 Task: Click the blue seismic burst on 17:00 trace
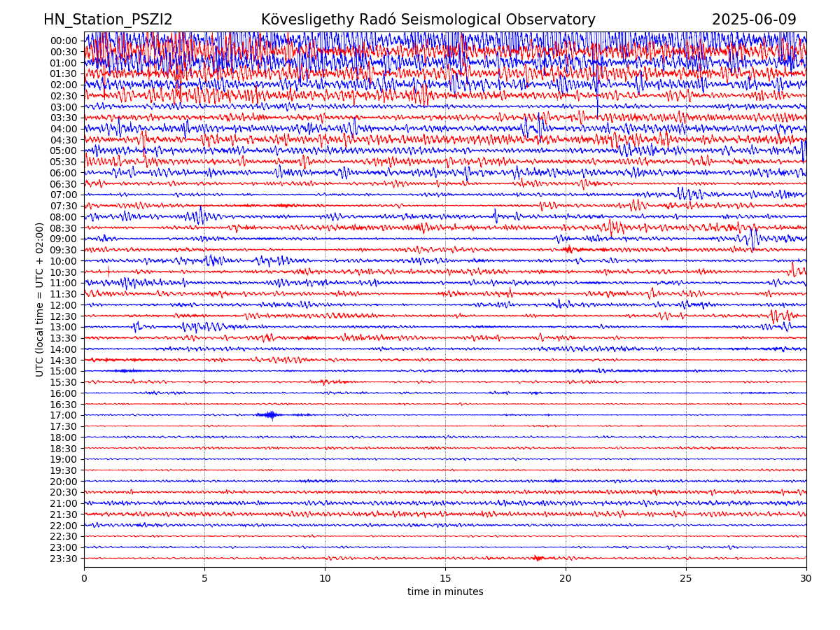point(269,415)
